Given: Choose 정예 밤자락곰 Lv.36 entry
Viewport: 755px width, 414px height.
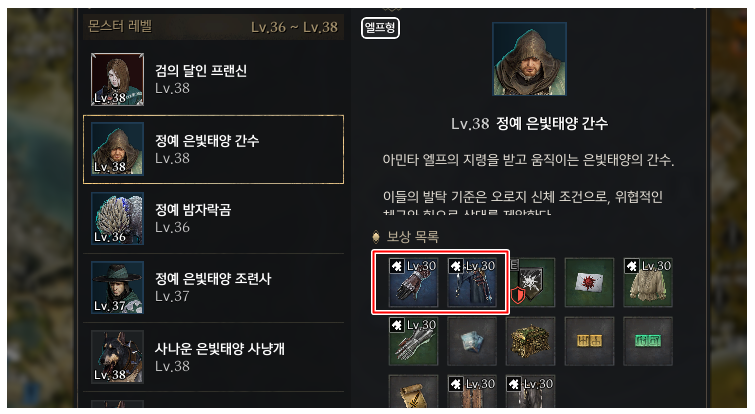Looking at the screenshot, I should point(213,219).
